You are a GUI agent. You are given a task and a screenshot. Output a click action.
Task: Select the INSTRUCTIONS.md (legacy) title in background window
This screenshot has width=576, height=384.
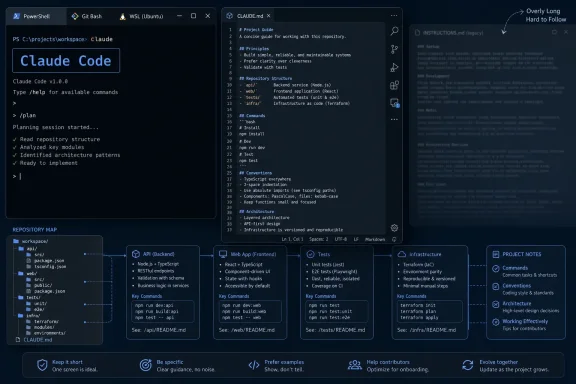click(453, 33)
